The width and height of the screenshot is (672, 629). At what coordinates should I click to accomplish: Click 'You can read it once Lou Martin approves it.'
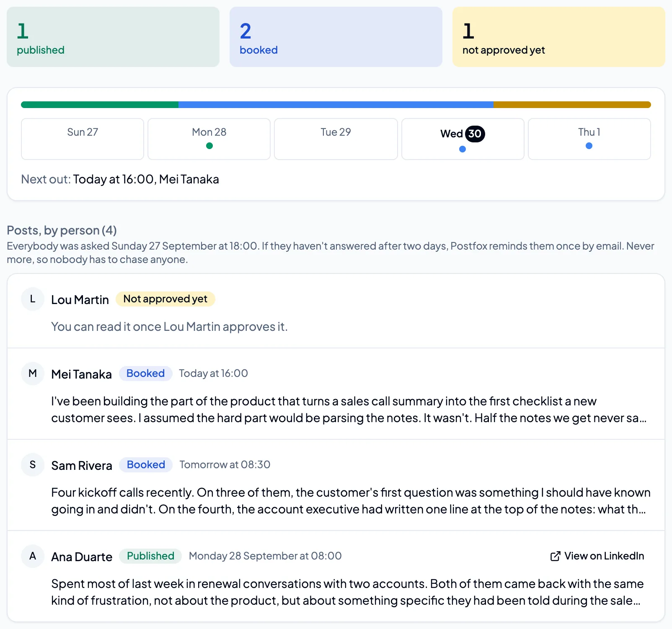tap(169, 327)
